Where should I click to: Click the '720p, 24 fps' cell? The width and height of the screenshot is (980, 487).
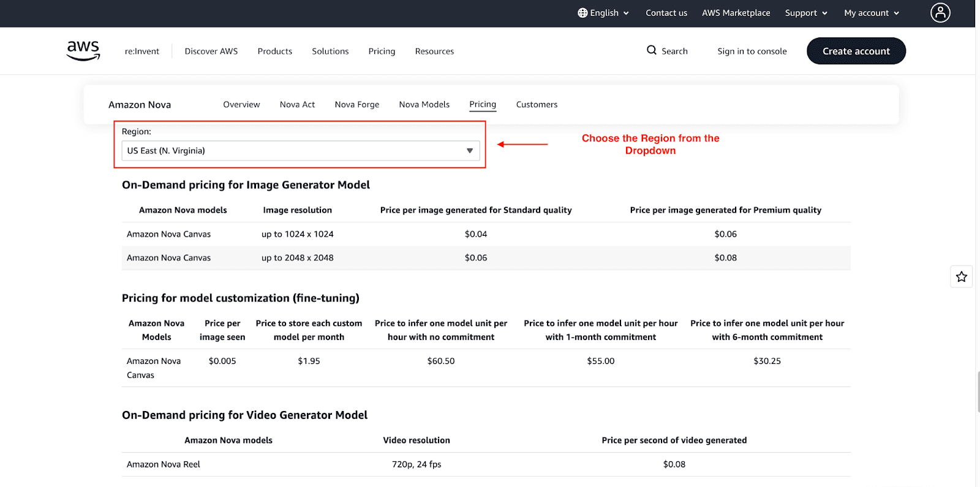(x=417, y=464)
